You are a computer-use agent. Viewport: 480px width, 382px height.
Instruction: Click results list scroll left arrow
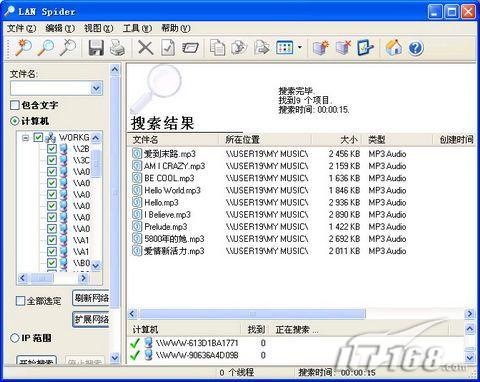tap(133, 314)
